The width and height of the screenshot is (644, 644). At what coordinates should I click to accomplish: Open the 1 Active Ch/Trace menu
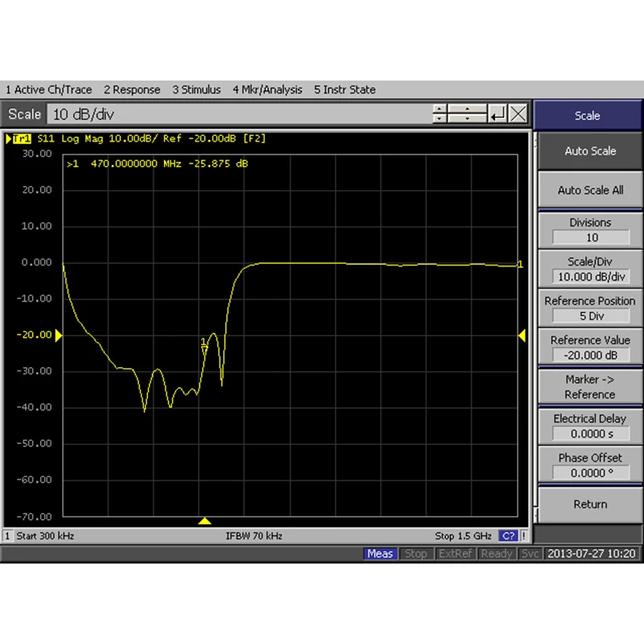[x=48, y=89]
